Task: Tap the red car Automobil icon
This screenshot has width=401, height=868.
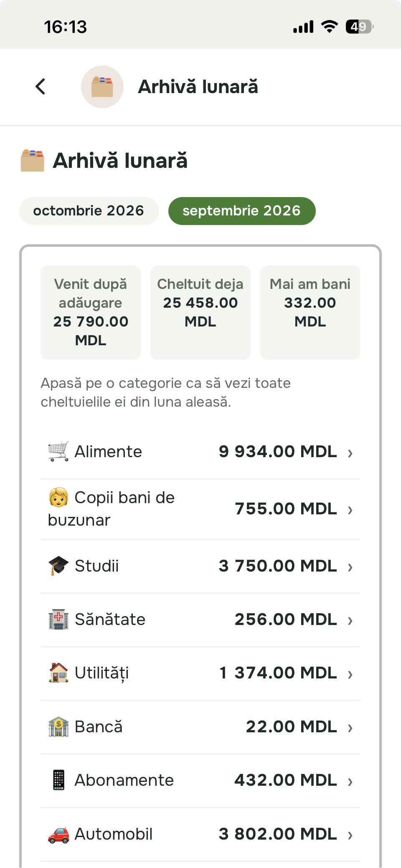Action: (x=58, y=834)
